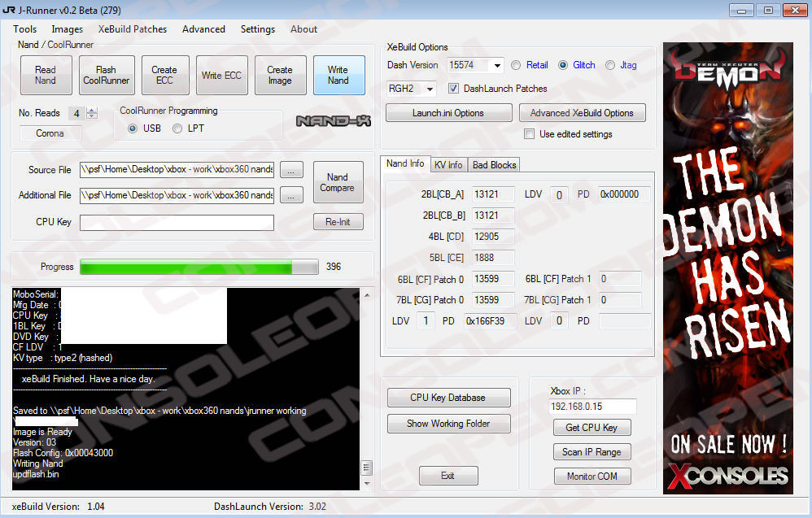Select the Glitch radio option
The width and height of the screenshot is (812, 518).
563,65
